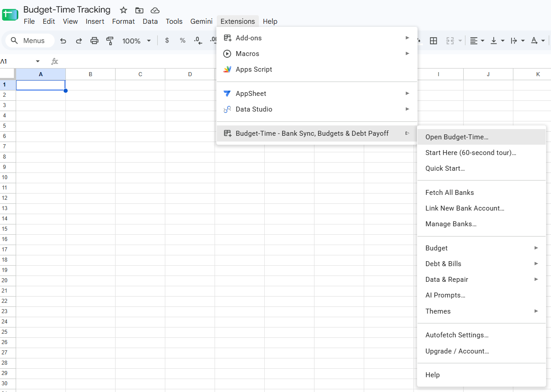Select column B header
The height and width of the screenshot is (392, 551).
(x=90, y=74)
